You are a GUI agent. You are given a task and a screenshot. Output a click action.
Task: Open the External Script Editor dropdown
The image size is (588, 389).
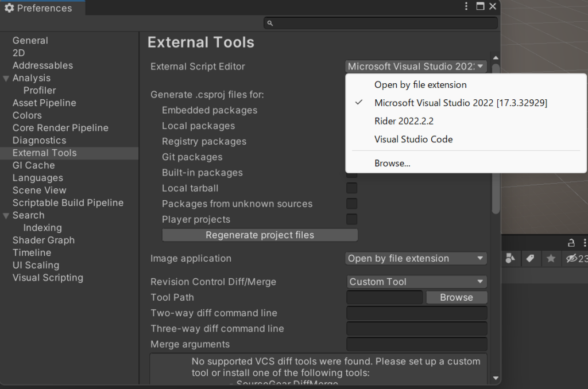[416, 67]
